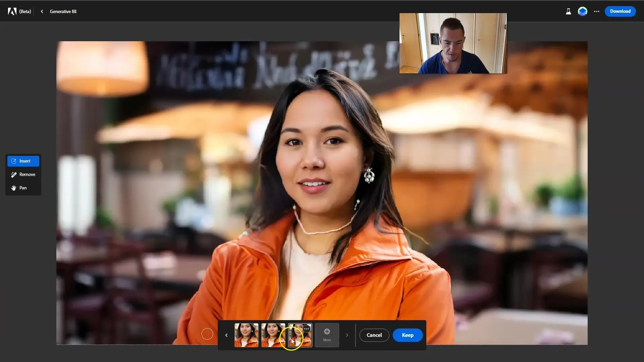The height and width of the screenshot is (362, 644).
Task: Select the Pan tool
Action: tap(23, 188)
